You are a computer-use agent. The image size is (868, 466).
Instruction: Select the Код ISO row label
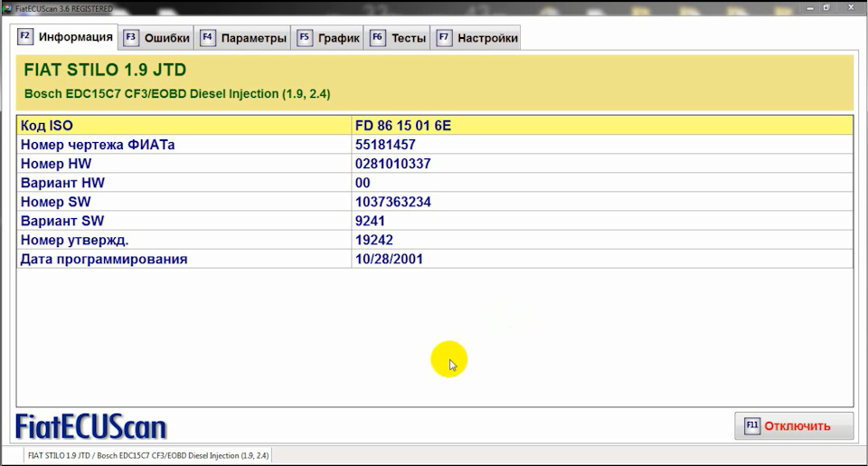46,125
